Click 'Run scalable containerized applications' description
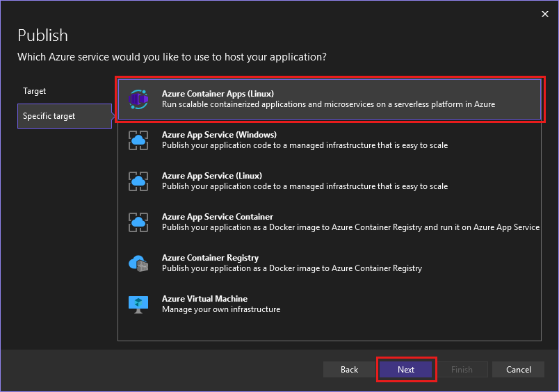 pyautogui.click(x=328, y=104)
